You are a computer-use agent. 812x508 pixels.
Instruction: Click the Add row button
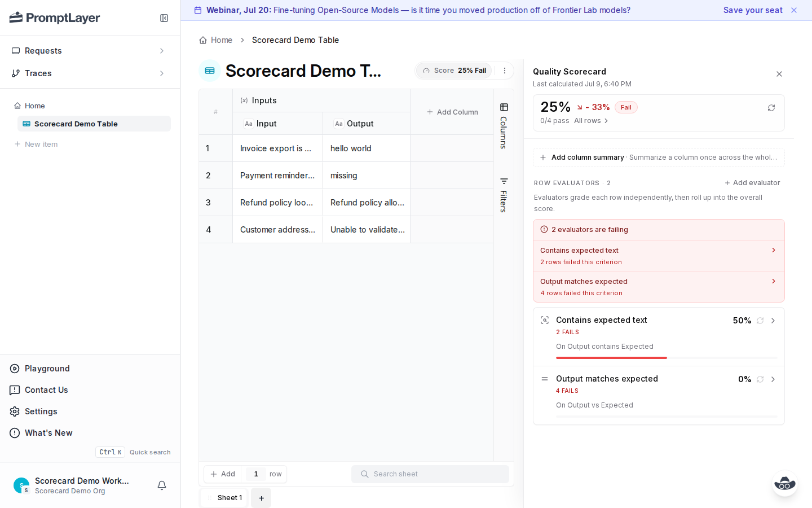point(223,474)
